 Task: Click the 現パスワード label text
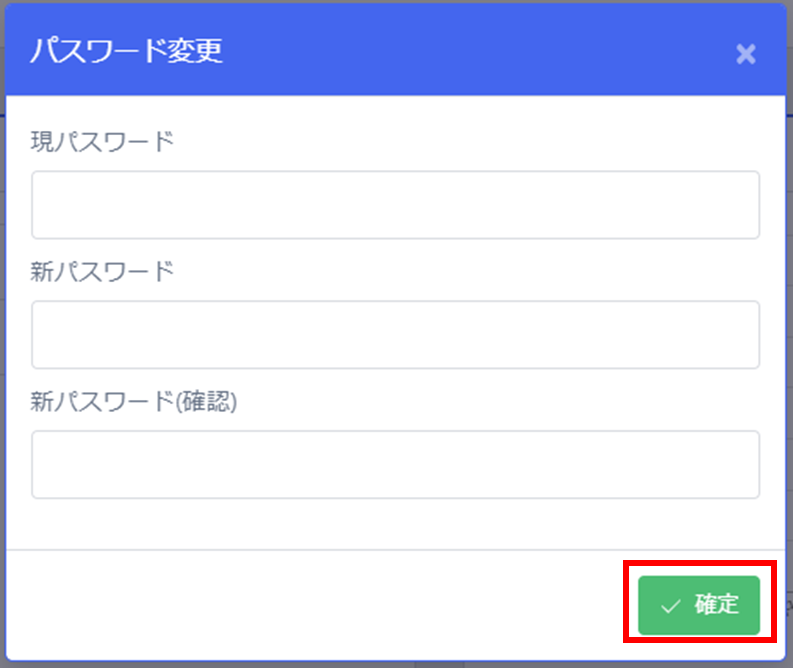click(x=103, y=142)
